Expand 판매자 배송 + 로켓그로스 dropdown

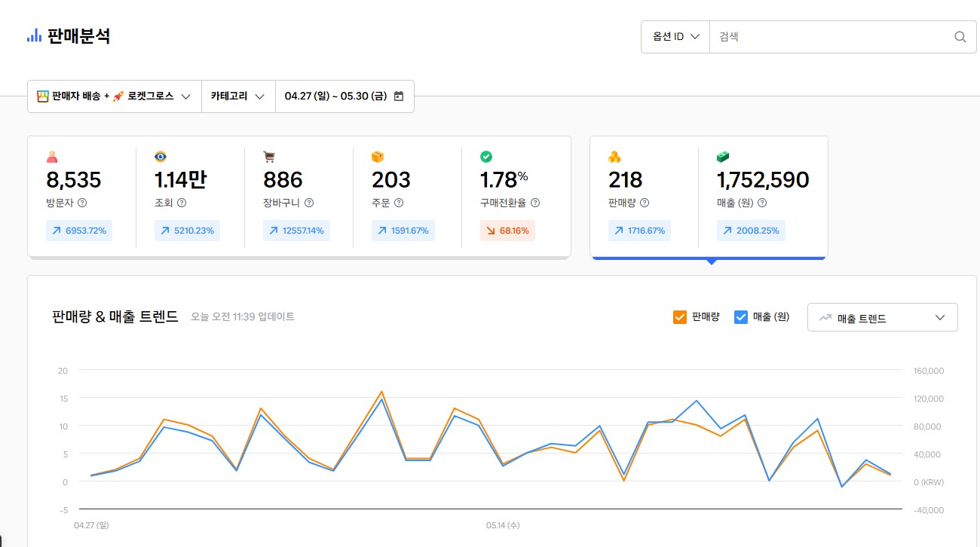pos(115,96)
